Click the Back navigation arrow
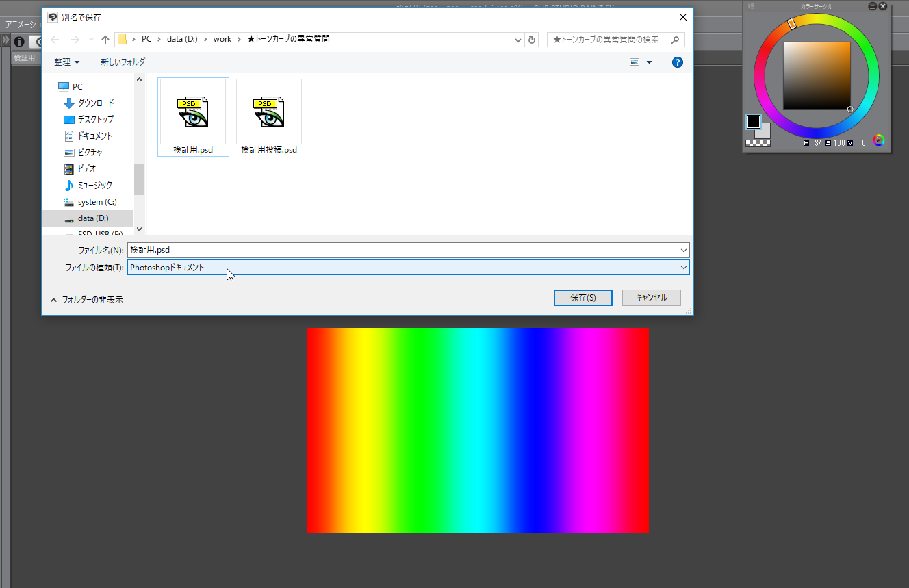This screenshot has height=588, width=909. (x=55, y=40)
